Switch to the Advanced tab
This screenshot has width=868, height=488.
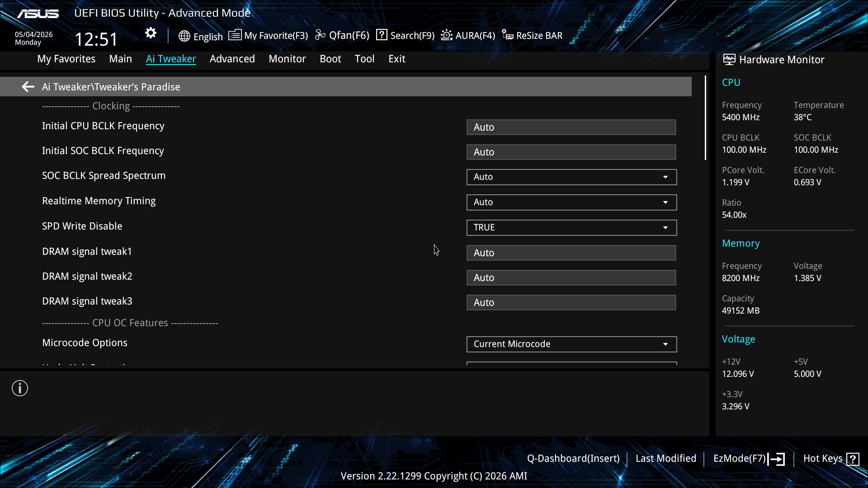232,59
